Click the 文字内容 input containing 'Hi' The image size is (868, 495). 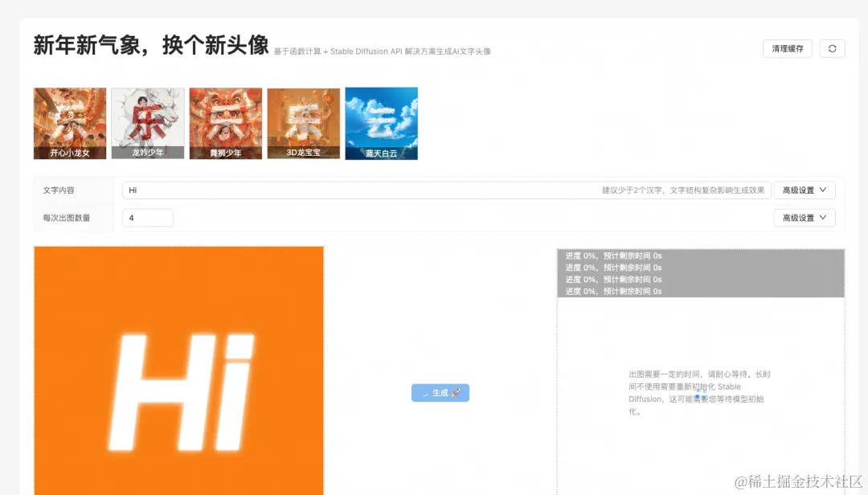(x=321, y=190)
